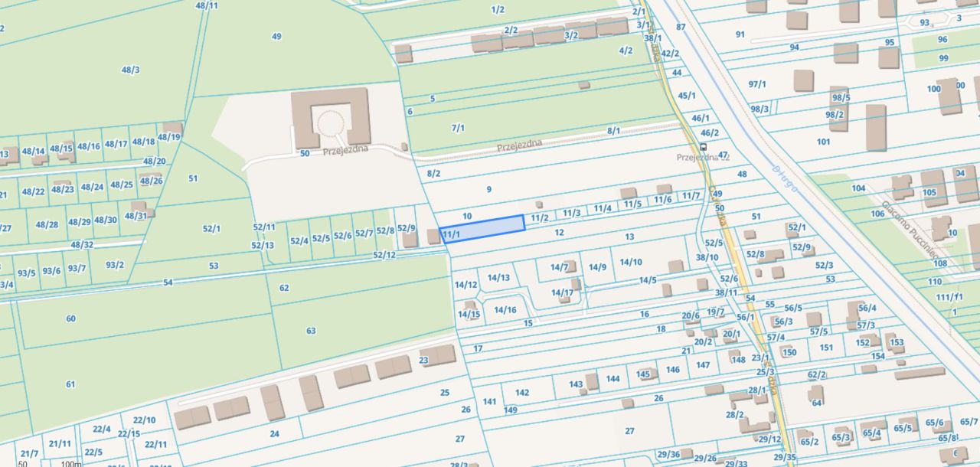Select parcel labeled 14/16

click(x=505, y=310)
